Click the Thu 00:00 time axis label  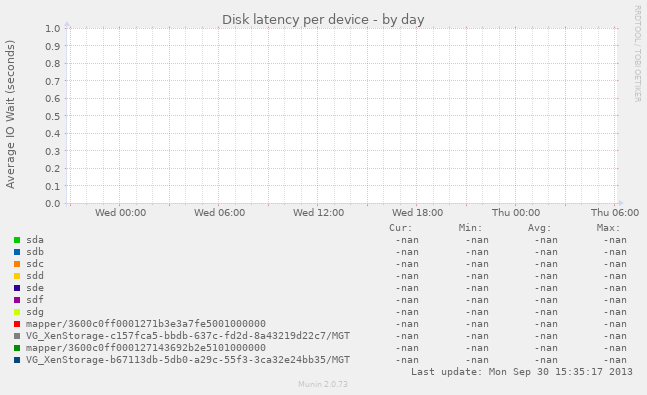click(516, 213)
